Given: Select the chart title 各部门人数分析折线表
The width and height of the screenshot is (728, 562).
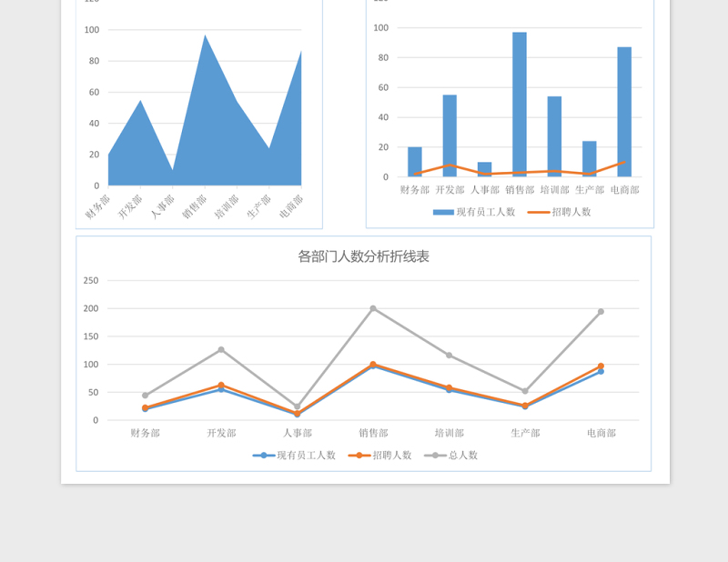Looking at the screenshot, I should [x=364, y=256].
